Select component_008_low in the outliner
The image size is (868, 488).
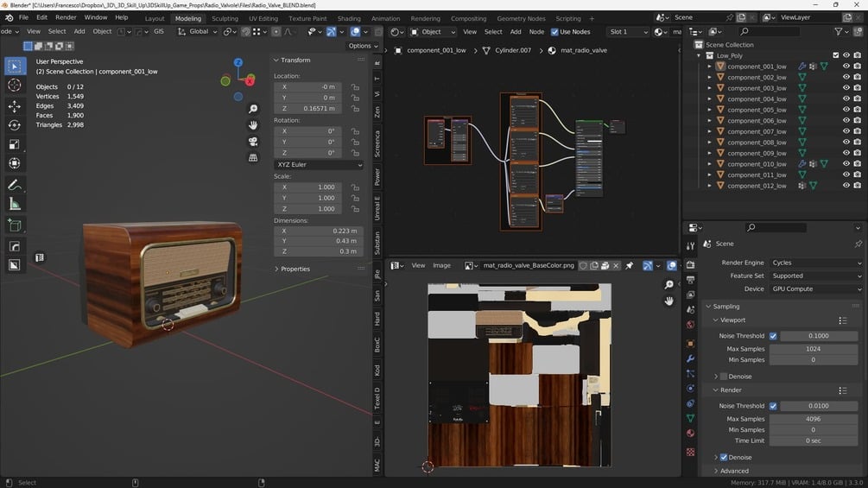point(757,143)
